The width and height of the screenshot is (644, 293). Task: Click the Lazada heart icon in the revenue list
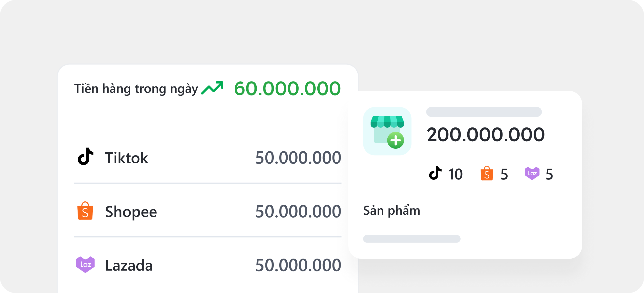pos(85,264)
